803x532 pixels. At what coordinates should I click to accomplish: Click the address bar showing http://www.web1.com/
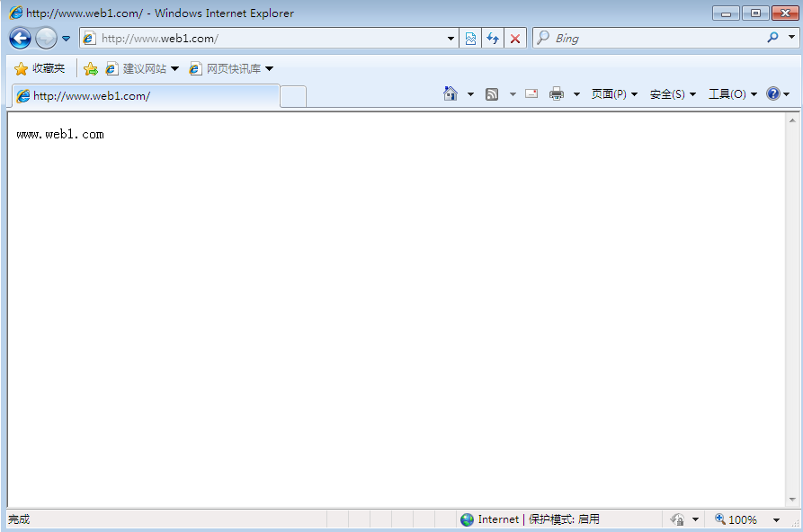coord(269,39)
